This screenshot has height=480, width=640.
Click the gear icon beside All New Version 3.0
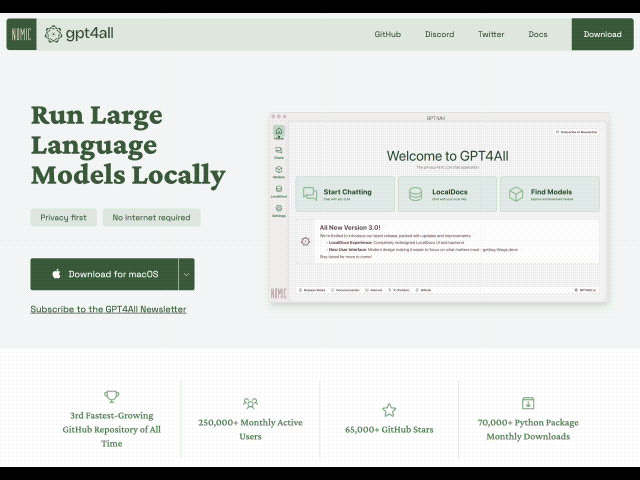[x=305, y=242]
